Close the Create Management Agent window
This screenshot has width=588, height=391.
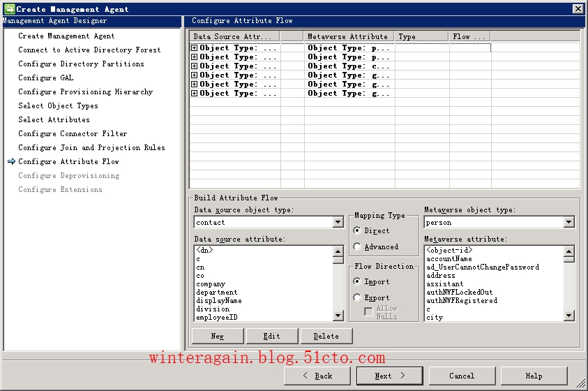click(x=578, y=8)
